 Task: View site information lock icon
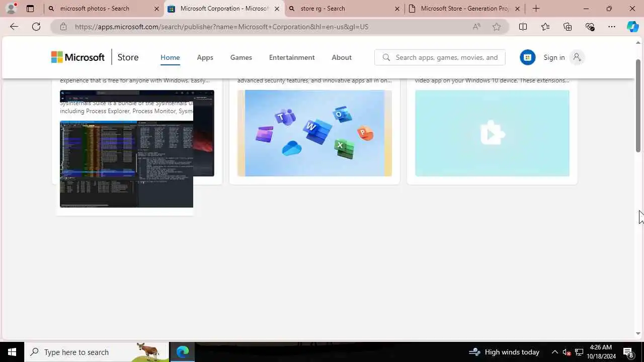tap(63, 27)
